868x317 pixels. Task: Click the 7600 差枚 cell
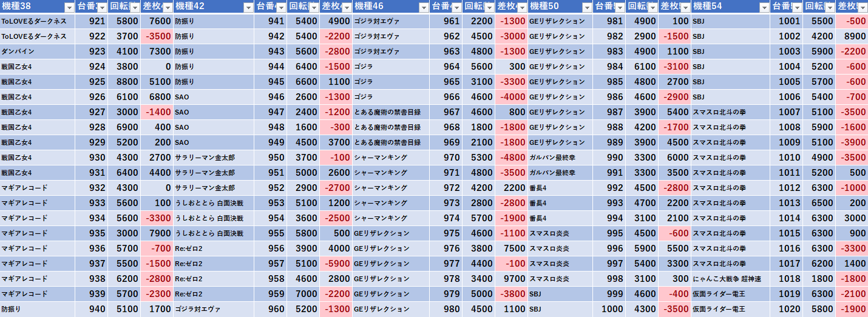[157, 21]
